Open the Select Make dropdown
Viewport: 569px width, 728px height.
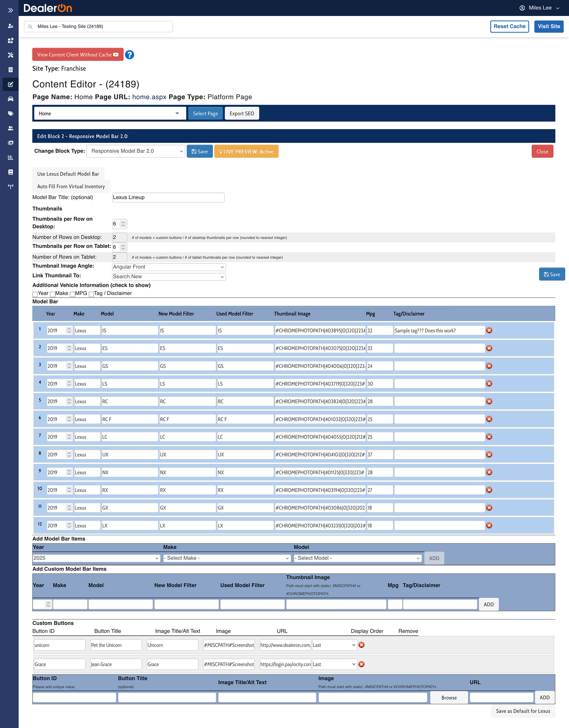(227, 558)
